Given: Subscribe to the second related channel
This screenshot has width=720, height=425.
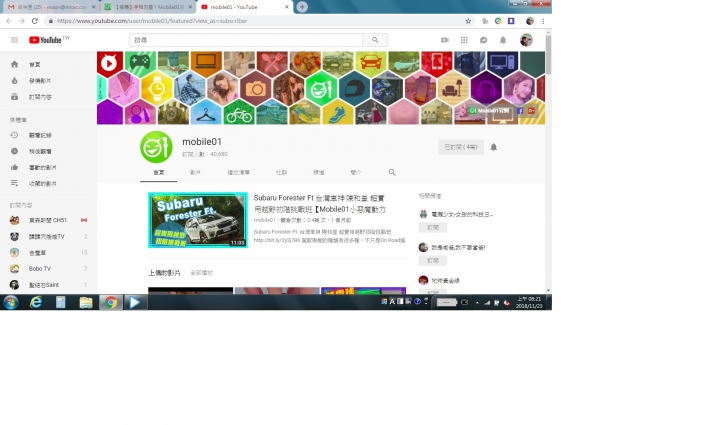Looking at the screenshot, I should 433,260.
